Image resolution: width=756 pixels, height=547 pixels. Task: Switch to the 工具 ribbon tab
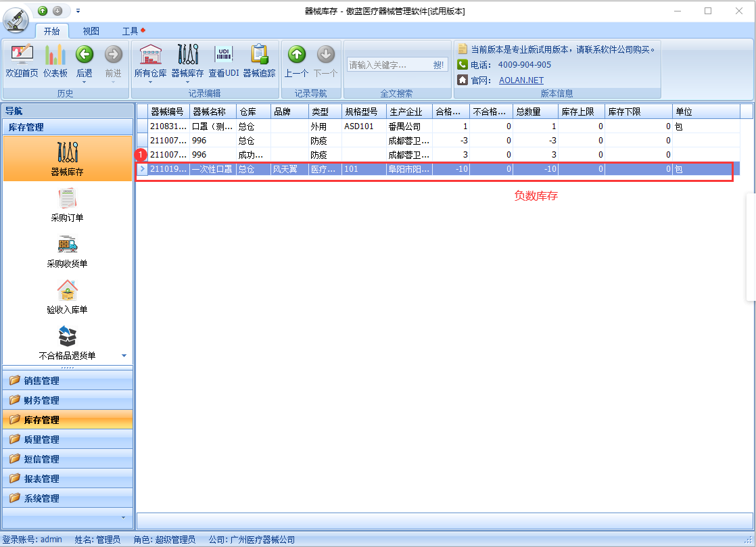(131, 31)
